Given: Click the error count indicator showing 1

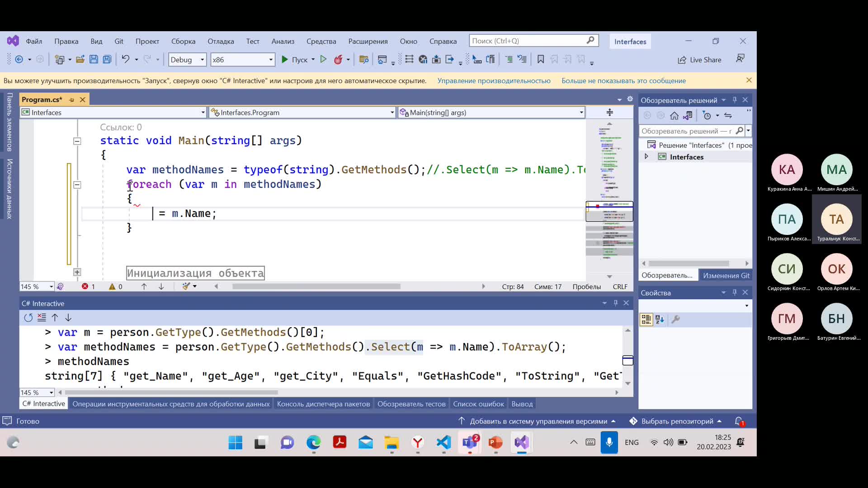Looking at the screenshot, I should coord(89,286).
